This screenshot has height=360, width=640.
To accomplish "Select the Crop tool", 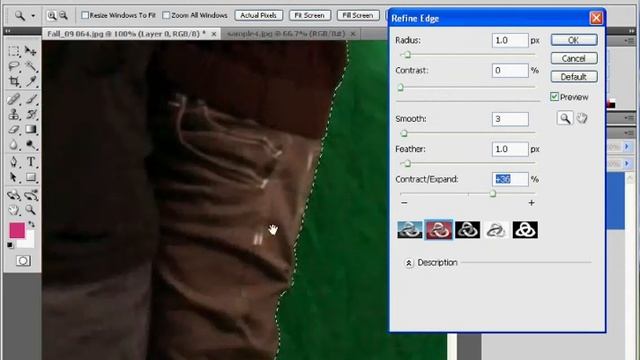I will pyautogui.click(x=14, y=81).
